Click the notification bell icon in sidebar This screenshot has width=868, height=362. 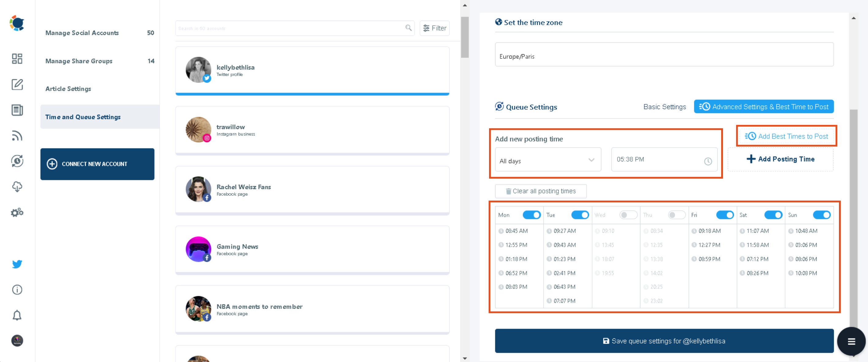coord(17,315)
